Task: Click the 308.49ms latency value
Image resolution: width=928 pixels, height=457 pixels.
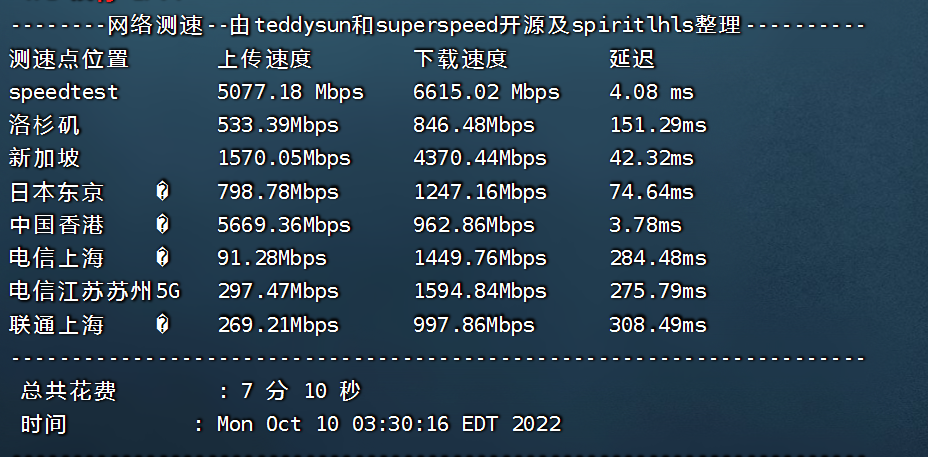Action: click(x=658, y=325)
